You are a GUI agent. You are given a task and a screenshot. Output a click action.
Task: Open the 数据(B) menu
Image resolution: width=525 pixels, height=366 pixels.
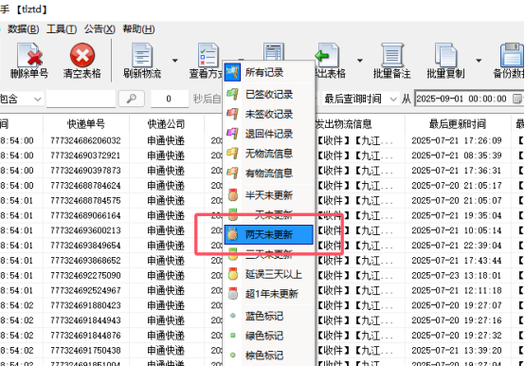tap(23, 29)
